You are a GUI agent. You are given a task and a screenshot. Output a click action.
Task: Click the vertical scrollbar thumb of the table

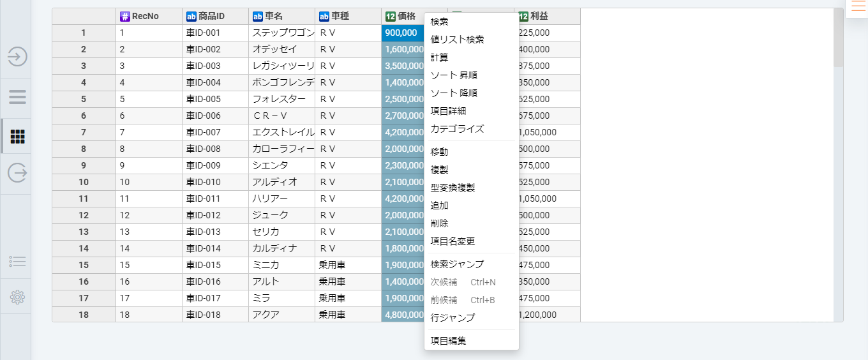coord(838,38)
